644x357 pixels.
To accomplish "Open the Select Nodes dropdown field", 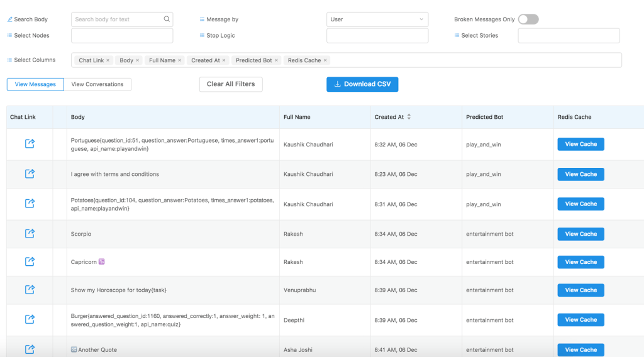I will coord(122,36).
